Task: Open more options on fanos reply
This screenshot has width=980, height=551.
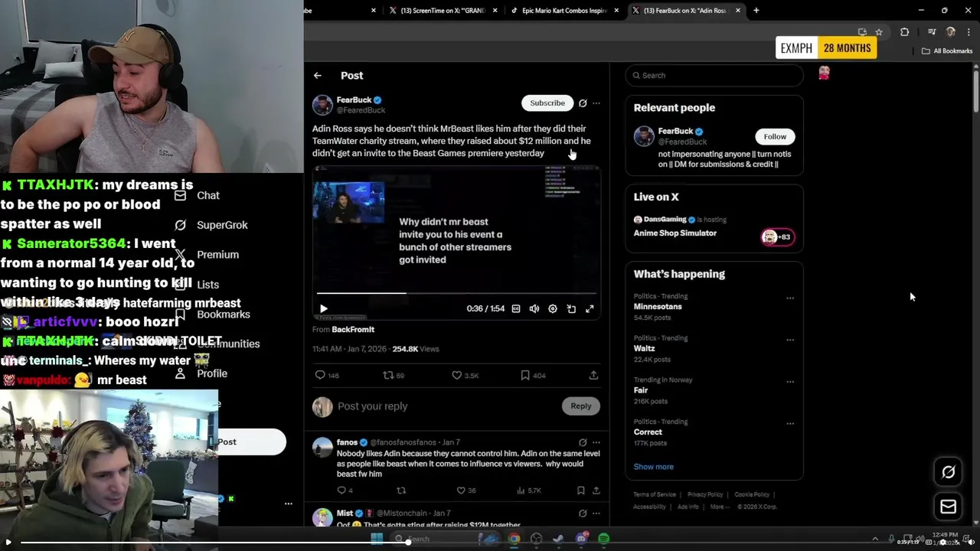Action: [x=596, y=442]
